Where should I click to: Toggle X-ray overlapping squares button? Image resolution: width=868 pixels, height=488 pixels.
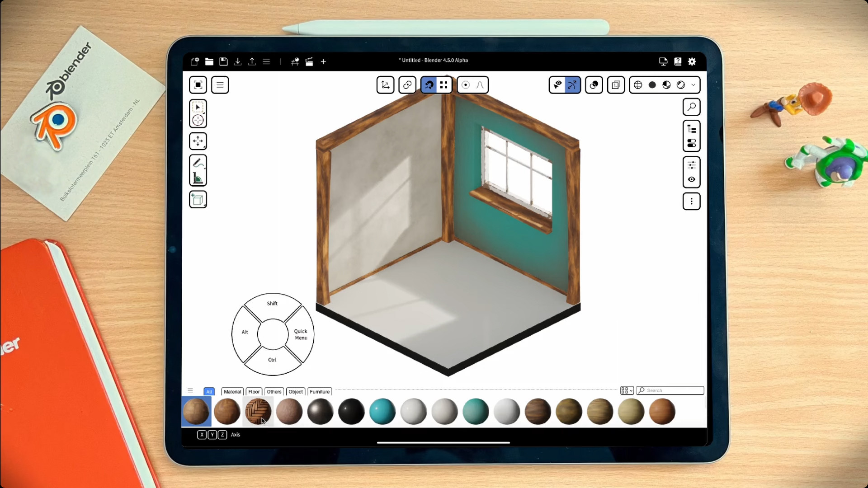616,85
